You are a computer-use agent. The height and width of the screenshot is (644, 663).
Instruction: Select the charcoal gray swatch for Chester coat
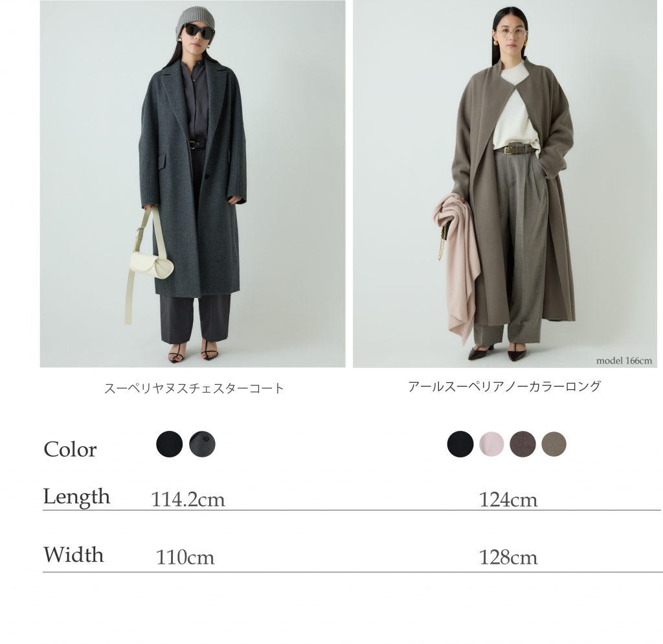click(x=202, y=444)
